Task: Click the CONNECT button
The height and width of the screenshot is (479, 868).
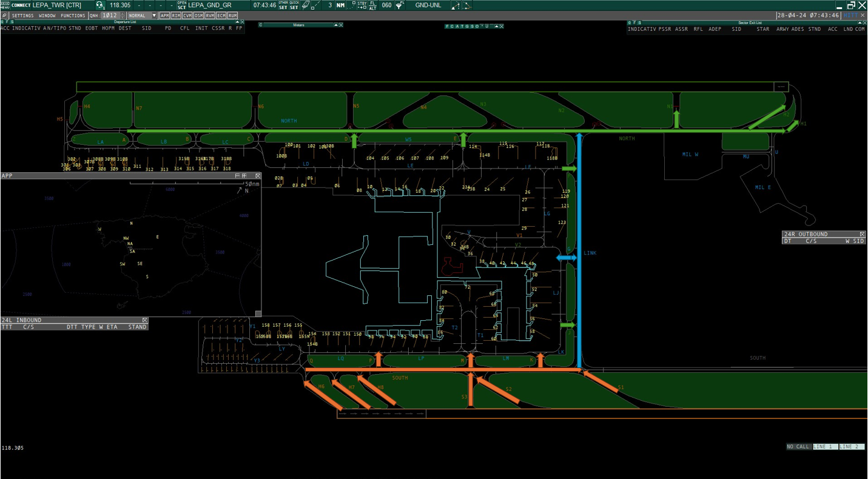Action: (x=22, y=5)
